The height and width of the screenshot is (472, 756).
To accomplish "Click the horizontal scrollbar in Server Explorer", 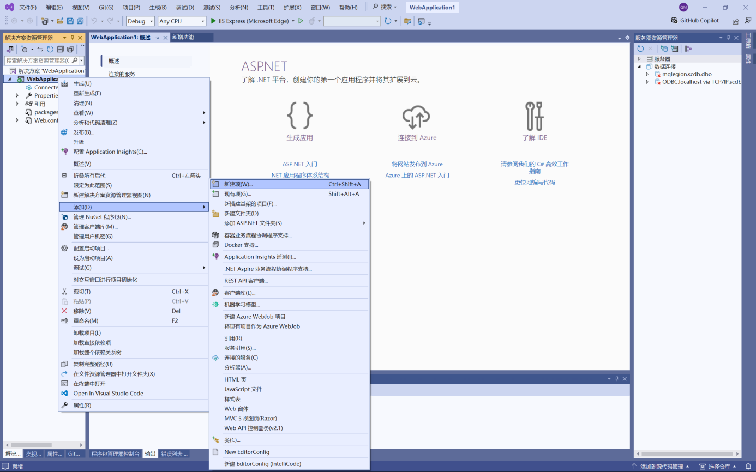I will pos(687,454).
